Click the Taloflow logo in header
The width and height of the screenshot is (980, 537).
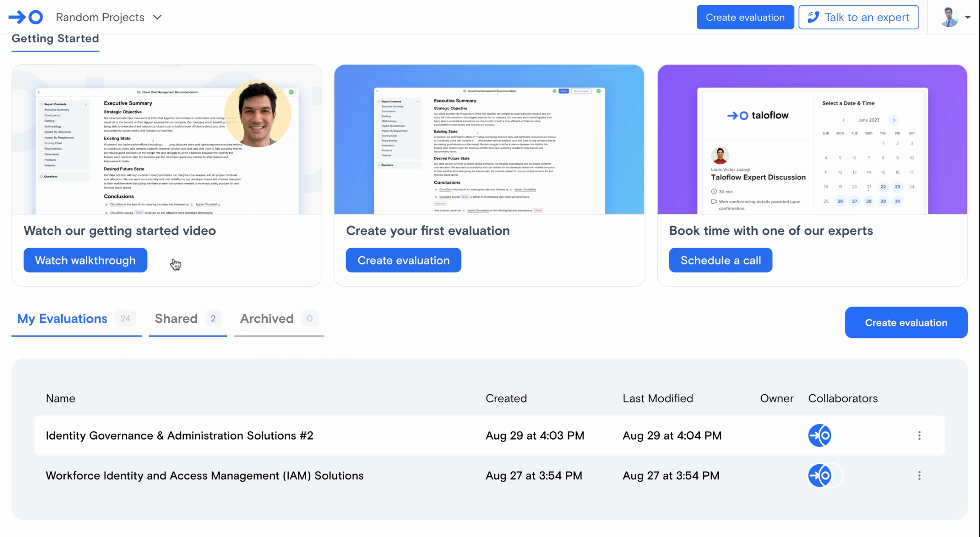26,17
